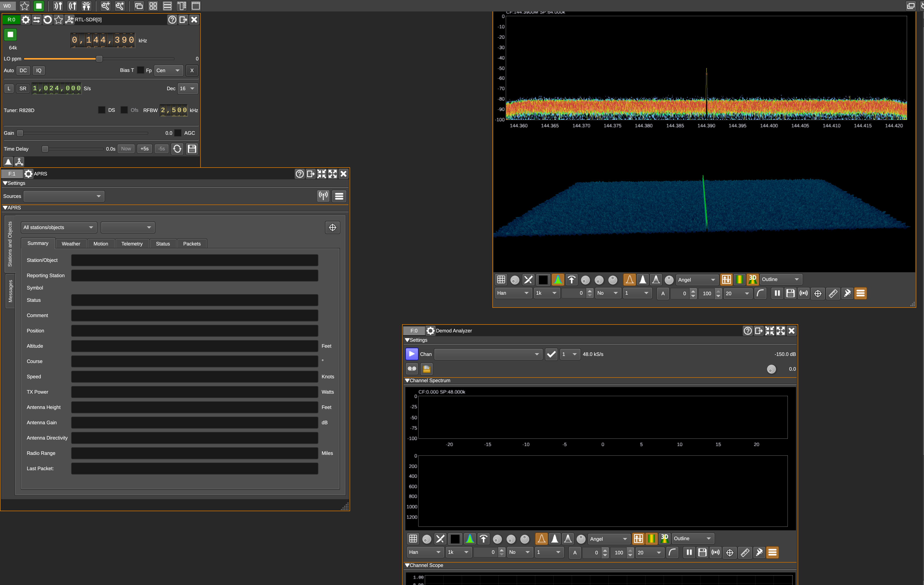Click the Station/Object text field
924x585 pixels.
[x=194, y=260]
